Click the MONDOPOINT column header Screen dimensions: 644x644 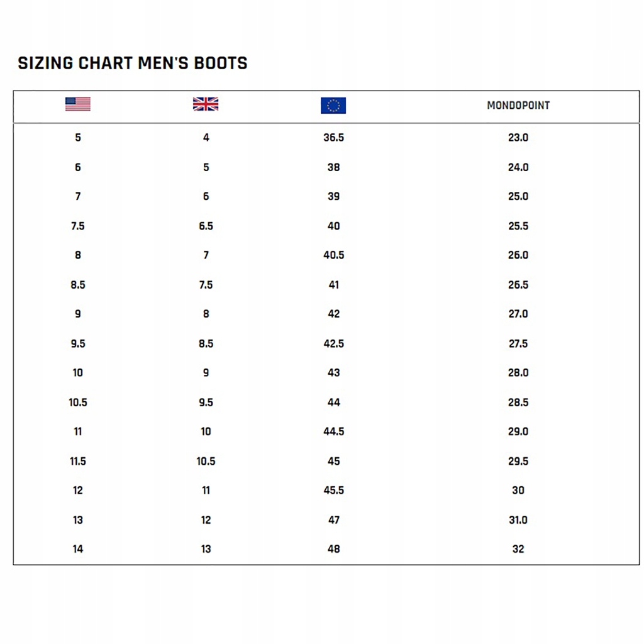pyautogui.click(x=518, y=106)
